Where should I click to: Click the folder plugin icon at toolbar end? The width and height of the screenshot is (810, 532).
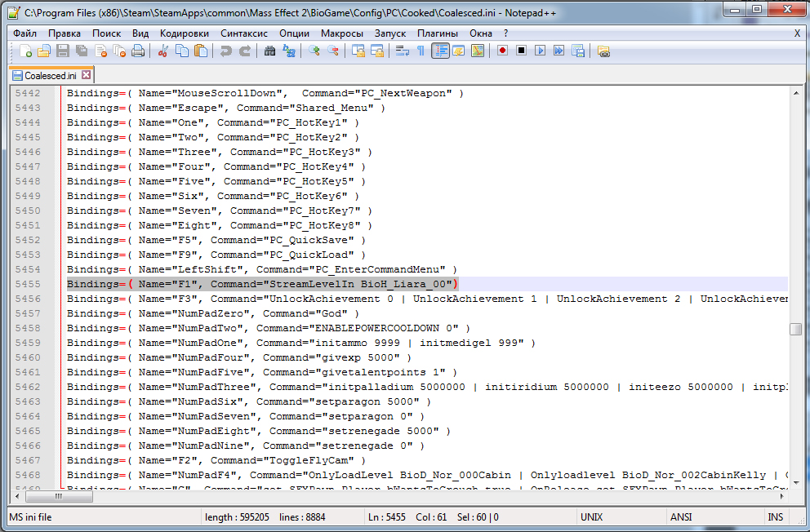tap(603, 51)
